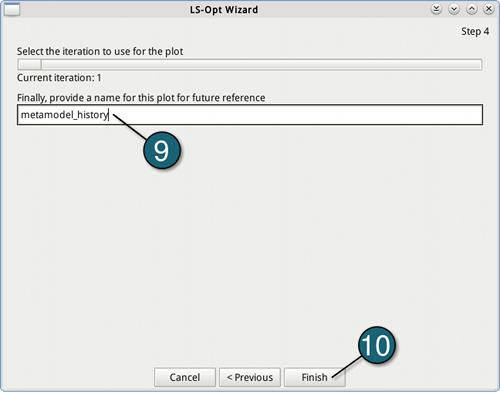
Task: Click the plot name input field
Action: tap(250, 115)
